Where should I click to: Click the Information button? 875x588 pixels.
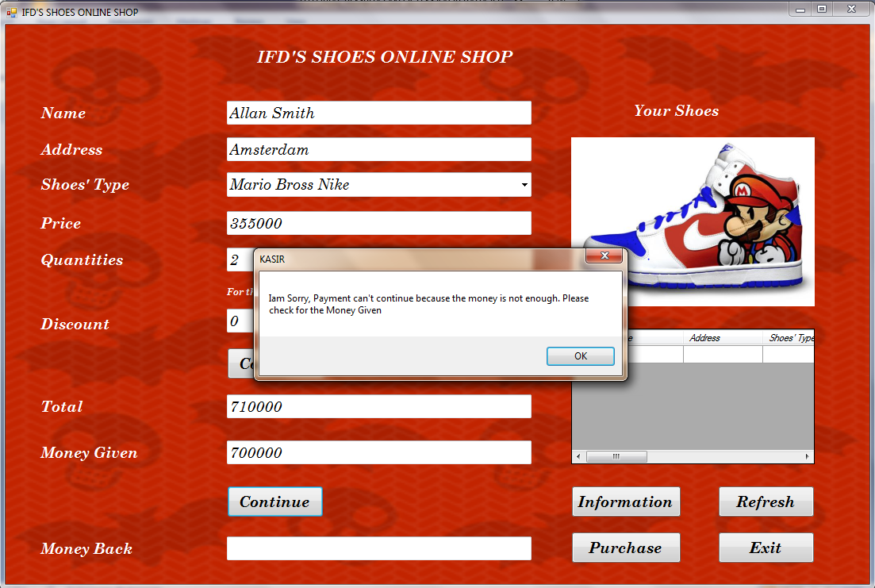[626, 502]
